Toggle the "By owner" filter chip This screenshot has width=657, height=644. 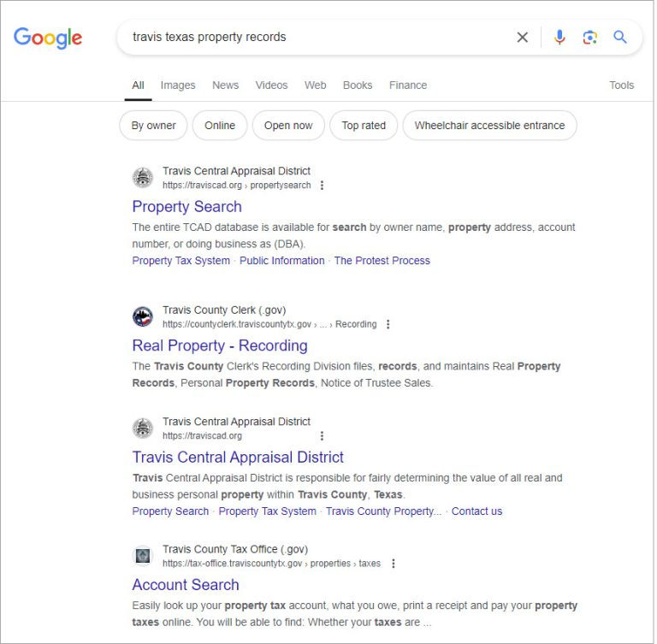(x=153, y=126)
